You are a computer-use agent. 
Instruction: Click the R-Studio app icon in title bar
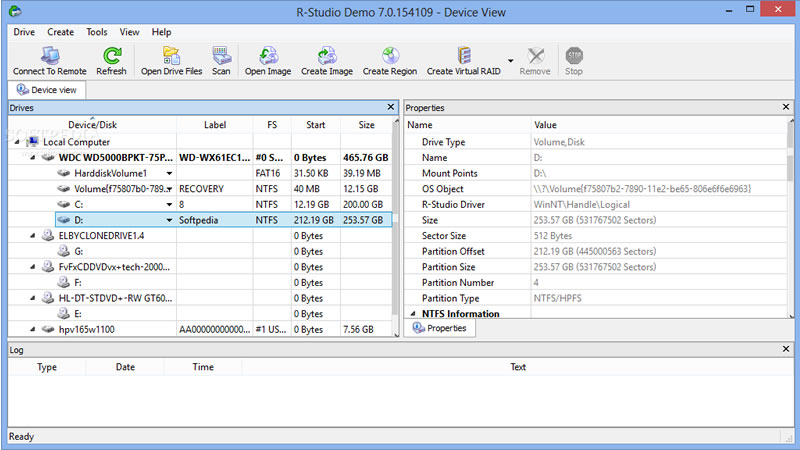pos(15,11)
